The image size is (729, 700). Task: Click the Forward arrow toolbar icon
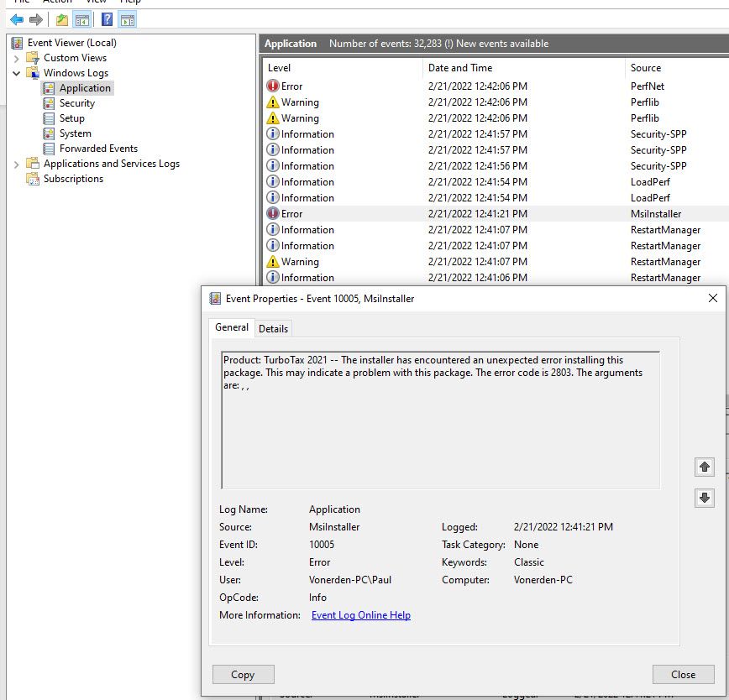pos(36,19)
